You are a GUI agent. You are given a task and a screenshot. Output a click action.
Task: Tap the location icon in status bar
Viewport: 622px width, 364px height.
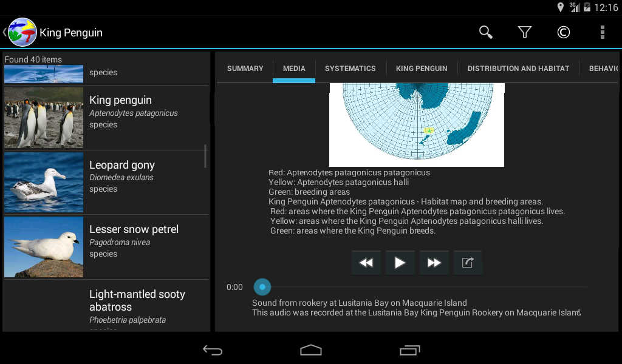tap(561, 7)
